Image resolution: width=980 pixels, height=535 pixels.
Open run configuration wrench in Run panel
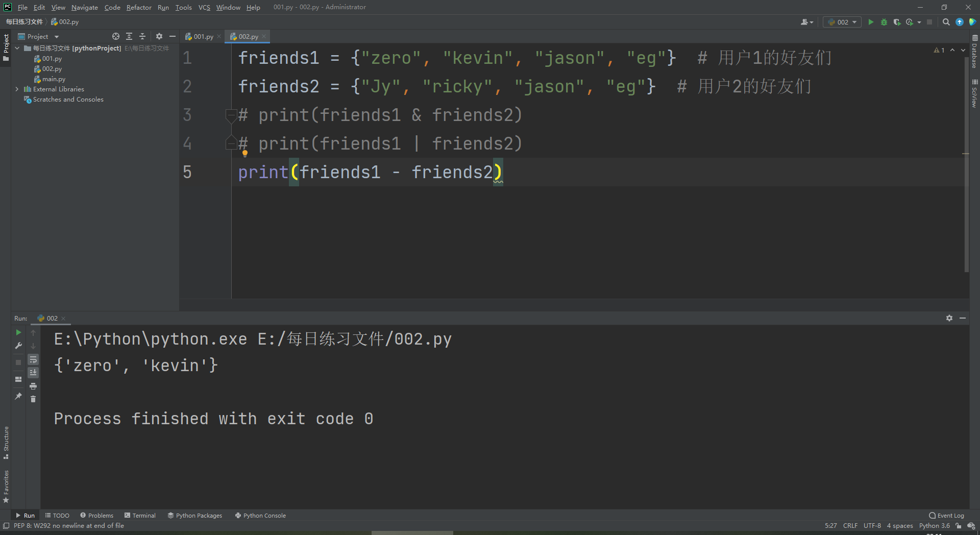click(18, 346)
